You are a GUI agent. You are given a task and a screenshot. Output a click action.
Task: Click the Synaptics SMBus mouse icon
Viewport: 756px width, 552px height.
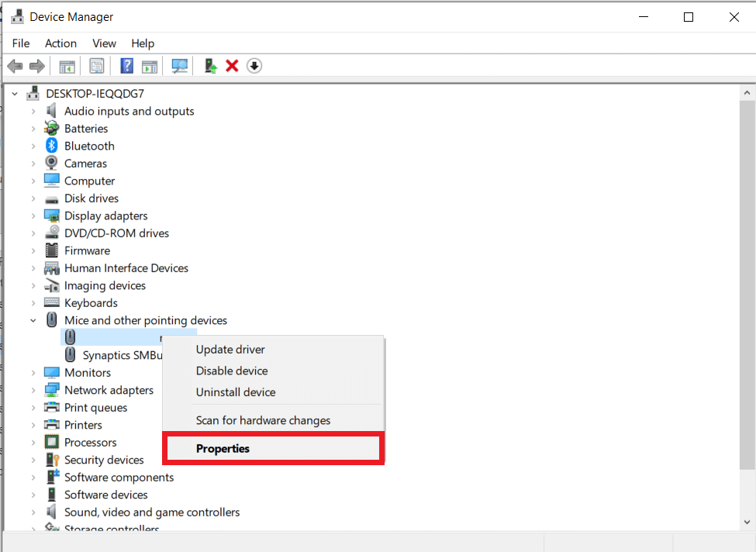70,355
